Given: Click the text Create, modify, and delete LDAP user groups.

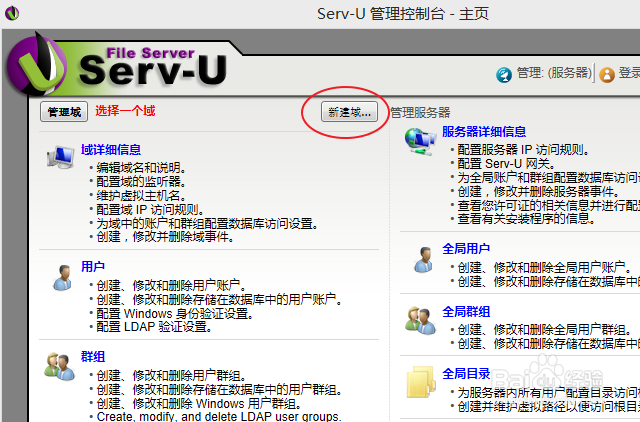Looking at the screenshot, I should (219, 416).
